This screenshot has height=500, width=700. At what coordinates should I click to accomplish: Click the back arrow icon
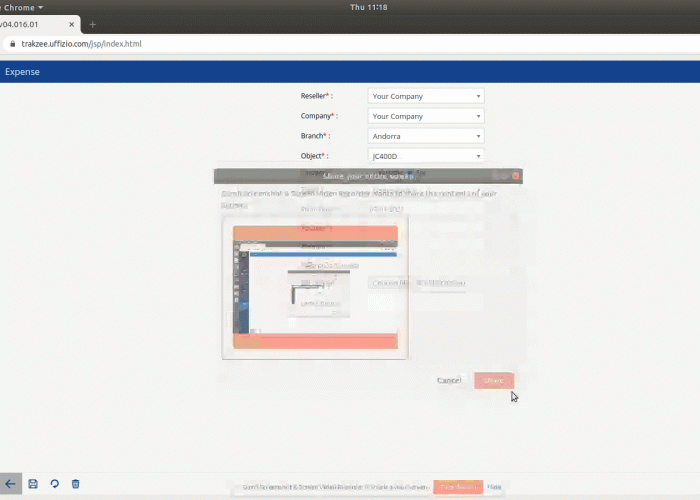pos(10,484)
